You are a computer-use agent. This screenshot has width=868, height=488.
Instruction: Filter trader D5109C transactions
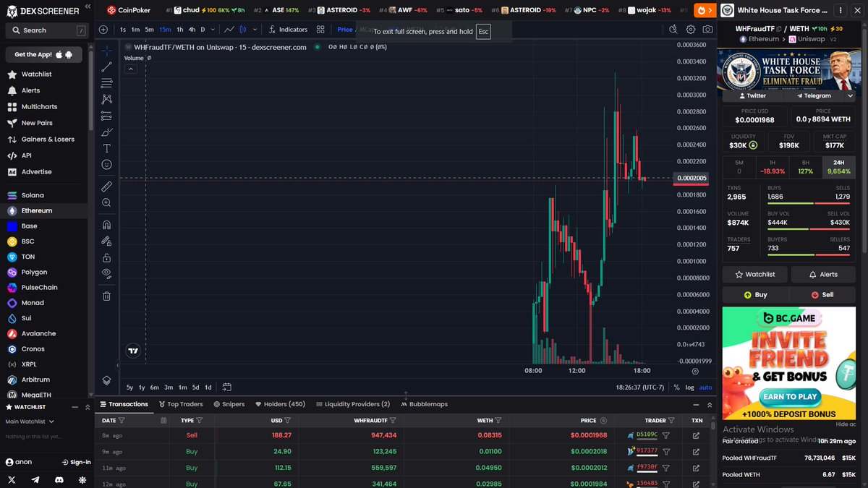[x=665, y=435]
